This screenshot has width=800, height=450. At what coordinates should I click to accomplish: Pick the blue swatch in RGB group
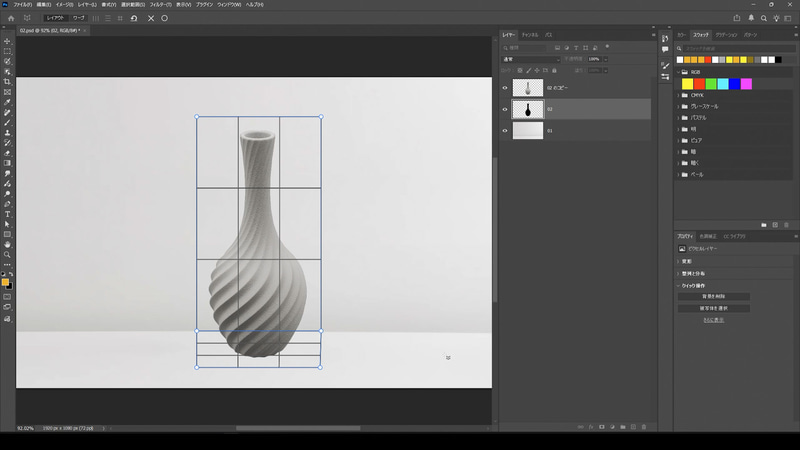tap(734, 84)
